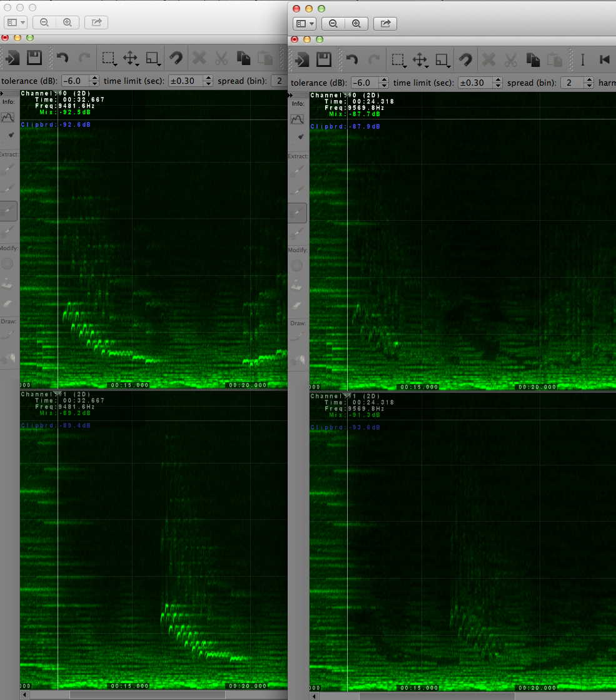Click the Import file icon in left window
This screenshot has width=616, height=700.
click(12, 58)
